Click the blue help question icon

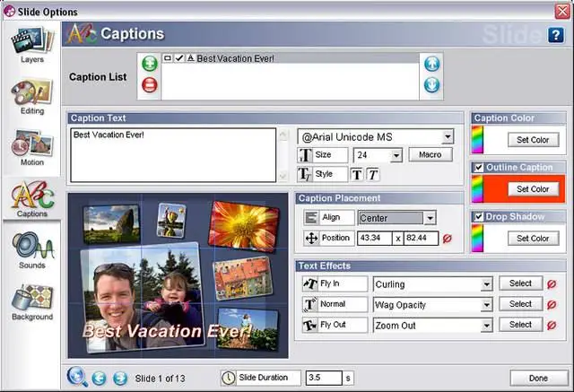pos(556,35)
